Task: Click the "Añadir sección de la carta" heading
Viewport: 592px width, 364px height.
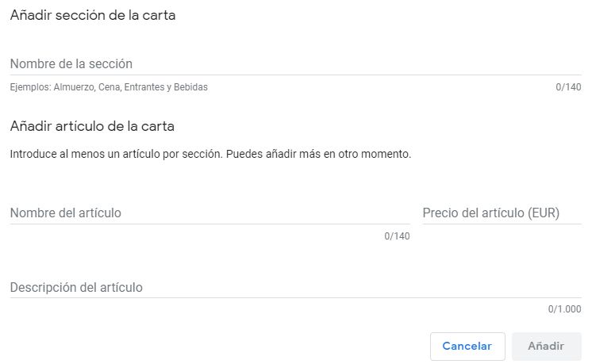Action: tap(93, 16)
